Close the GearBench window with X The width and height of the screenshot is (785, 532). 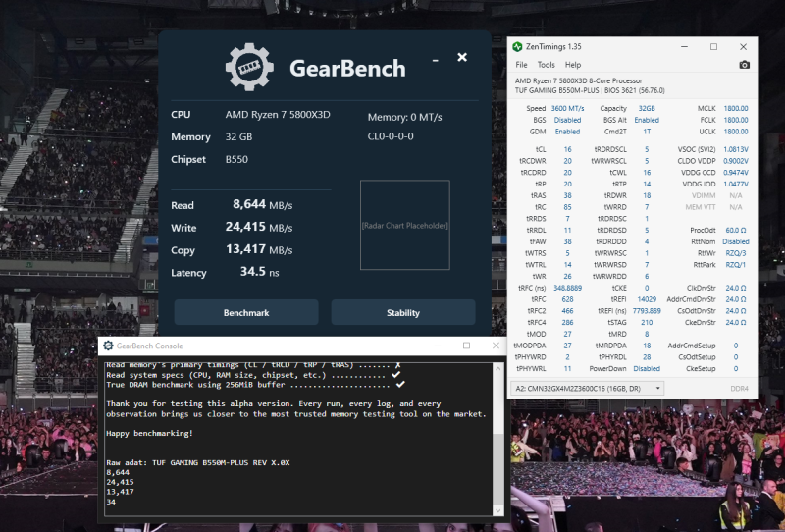(462, 57)
